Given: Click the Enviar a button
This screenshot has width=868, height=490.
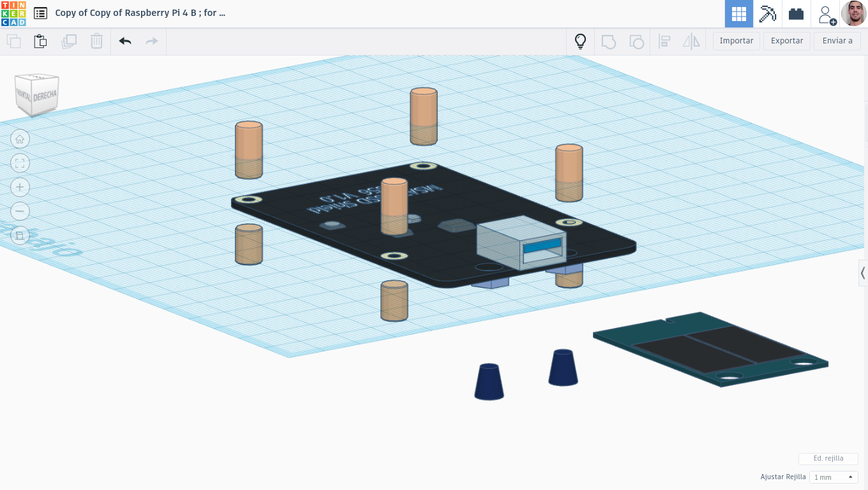Looking at the screenshot, I should tap(837, 41).
